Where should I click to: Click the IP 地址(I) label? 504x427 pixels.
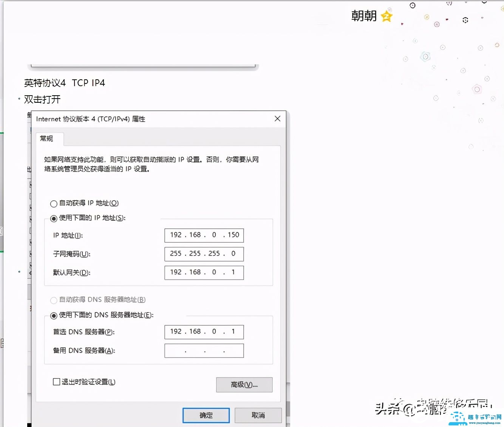[68, 235]
